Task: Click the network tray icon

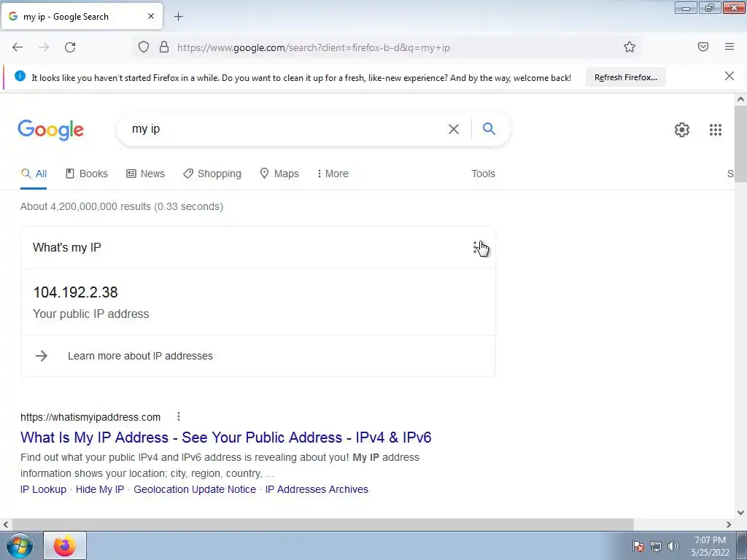Action: (656, 546)
